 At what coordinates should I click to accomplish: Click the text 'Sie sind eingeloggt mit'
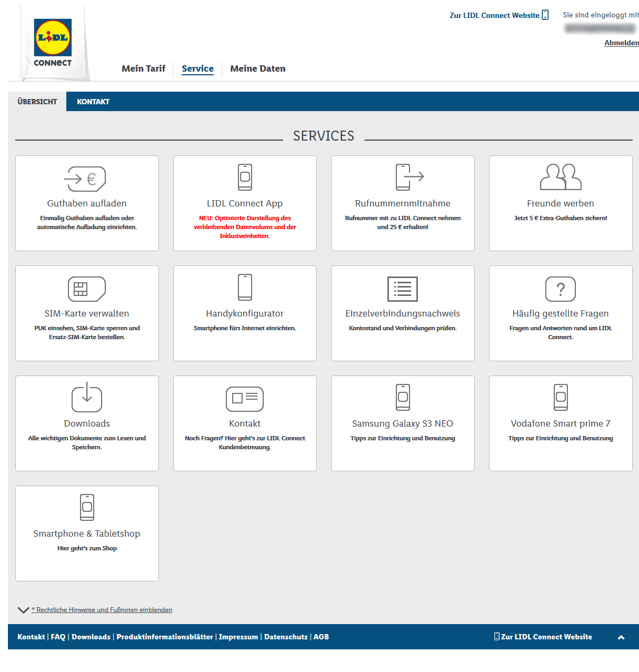[601, 15]
